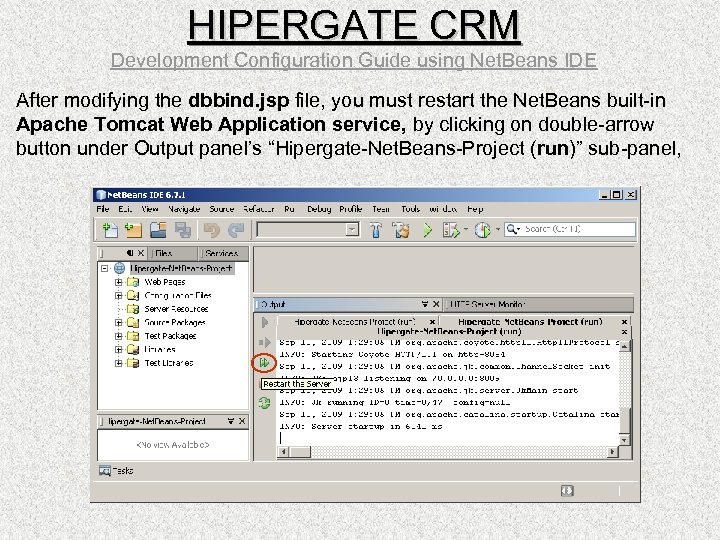Image resolution: width=720 pixels, height=540 pixels.
Task: Switch to the Services tab
Action: pos(221,253)
